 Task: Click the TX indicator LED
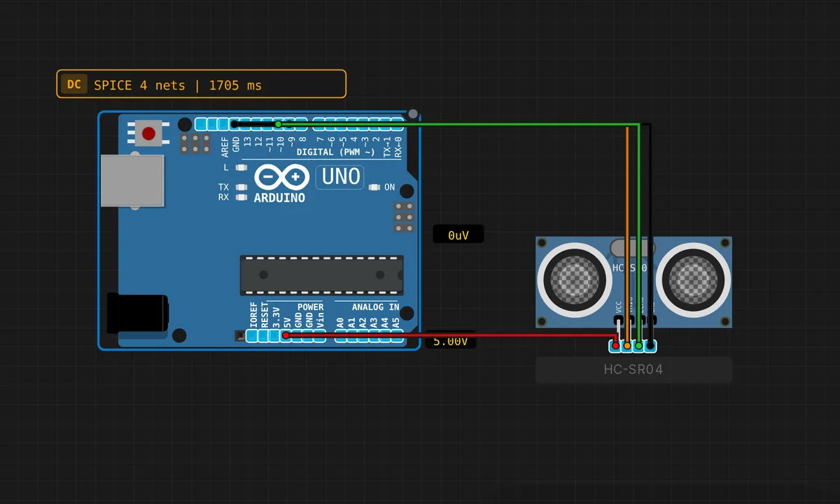(x=241, y=188)
